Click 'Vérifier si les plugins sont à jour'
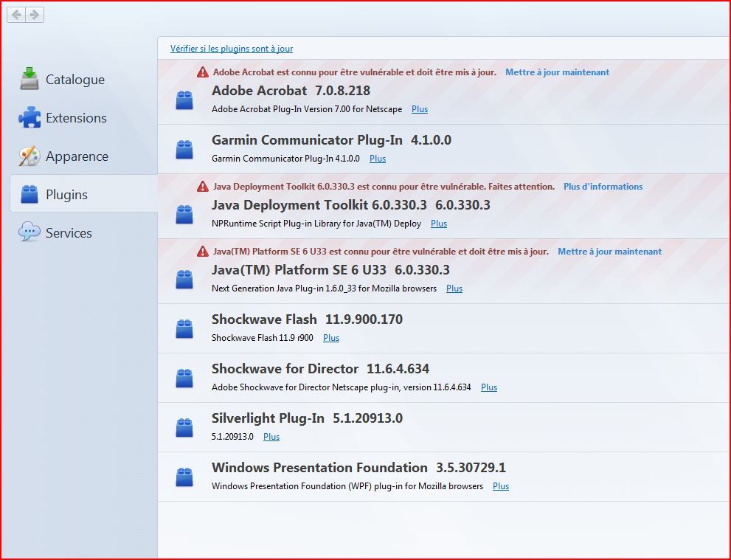Screen dimensions: 731x560 coord(232,49)
